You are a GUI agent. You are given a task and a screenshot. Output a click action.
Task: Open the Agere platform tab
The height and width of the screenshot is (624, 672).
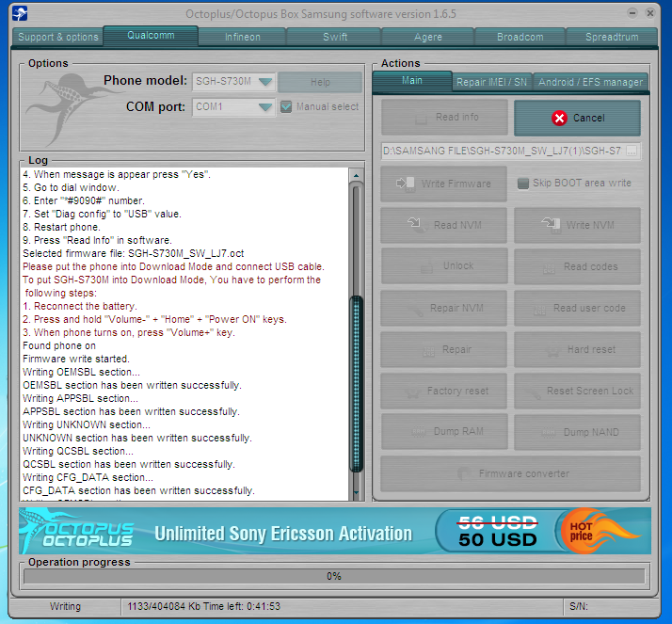point(427,37)
